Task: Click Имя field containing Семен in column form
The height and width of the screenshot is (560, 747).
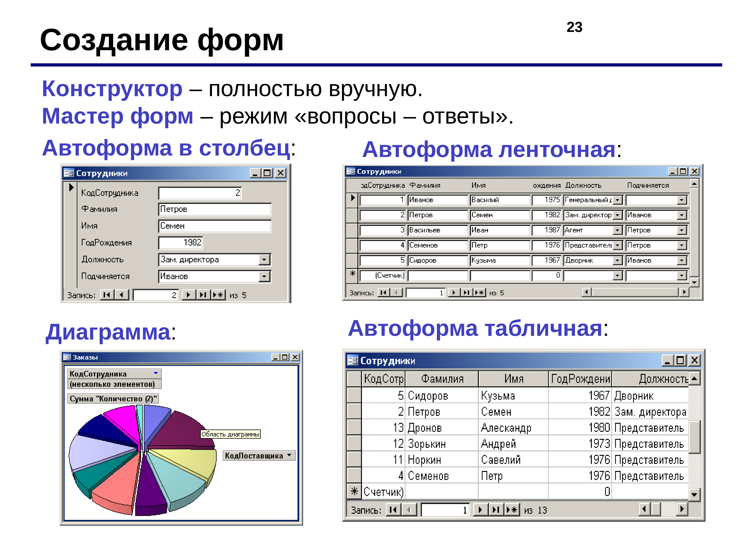Action: coord(215,226)
